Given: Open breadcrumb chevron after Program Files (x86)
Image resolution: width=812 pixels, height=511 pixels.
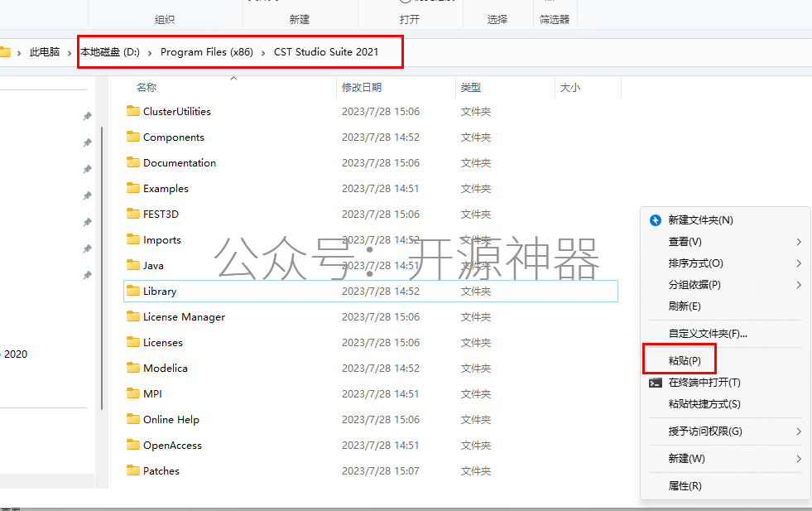Looking at the screenshot, I should click(263, 52).
